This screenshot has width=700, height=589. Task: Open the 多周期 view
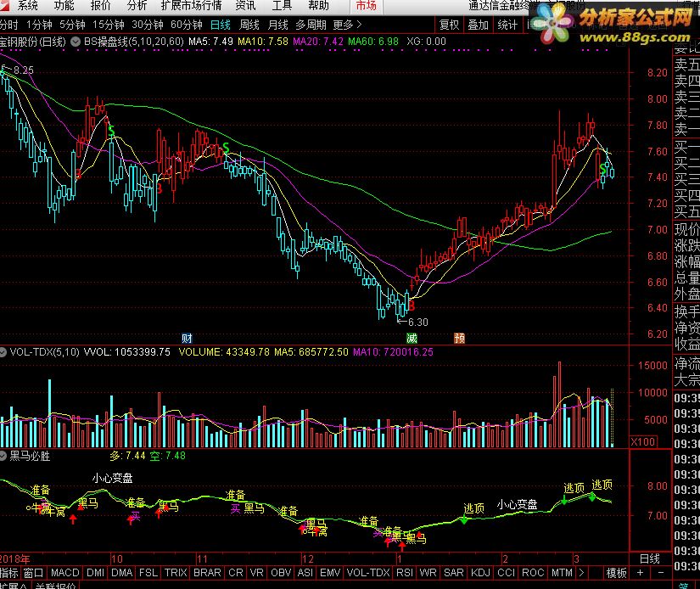(311, 25)
